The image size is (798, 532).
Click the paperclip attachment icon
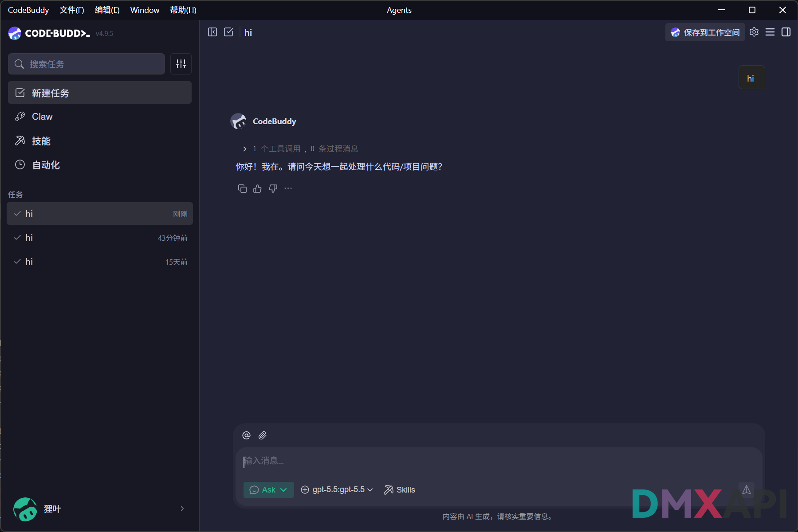(263, 435)
